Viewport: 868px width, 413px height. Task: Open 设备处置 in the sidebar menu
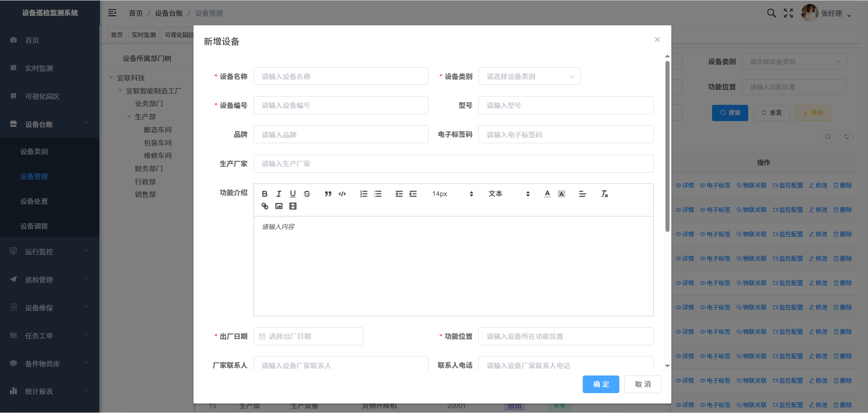[34, 201]
